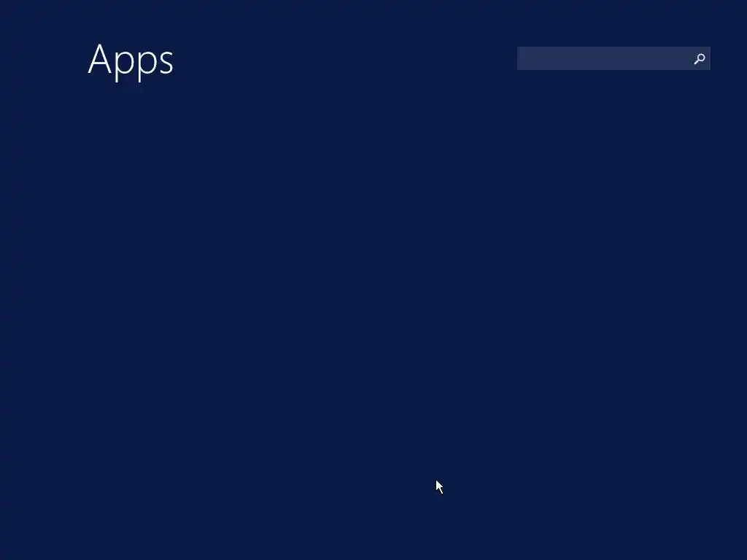Click the Apps heading text
Image resolution: width=747 pixels, height=560 pixels.
coord(131,61)
